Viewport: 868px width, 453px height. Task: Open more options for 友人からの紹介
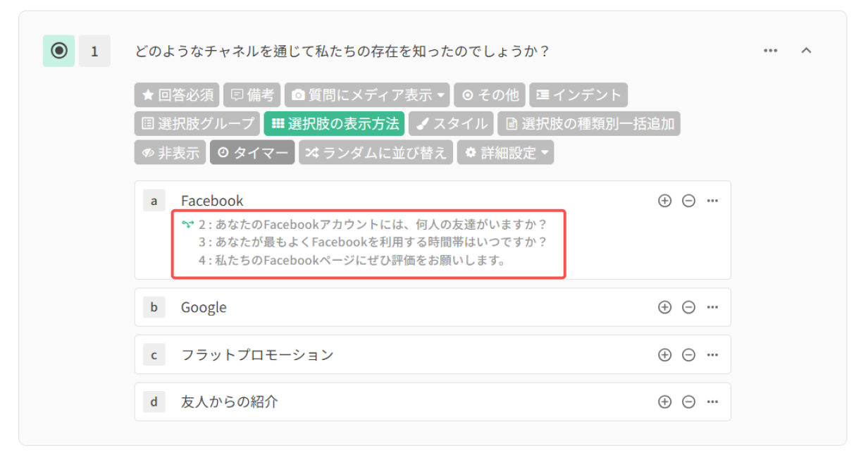pyautogui.click(x=712, y=402)
